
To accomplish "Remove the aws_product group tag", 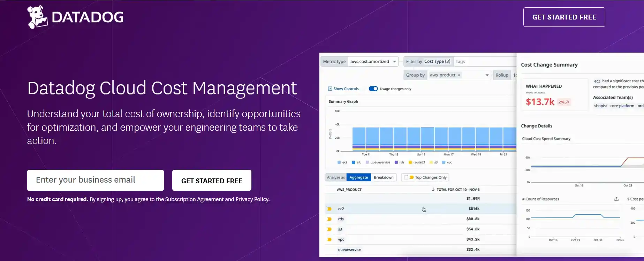I will tap(459, 75).
